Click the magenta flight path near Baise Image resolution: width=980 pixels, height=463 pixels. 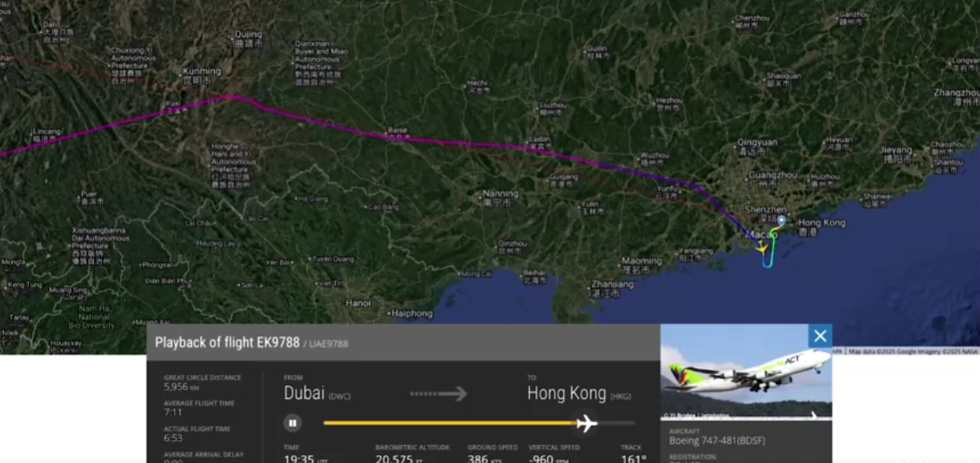tap(398, 136)
